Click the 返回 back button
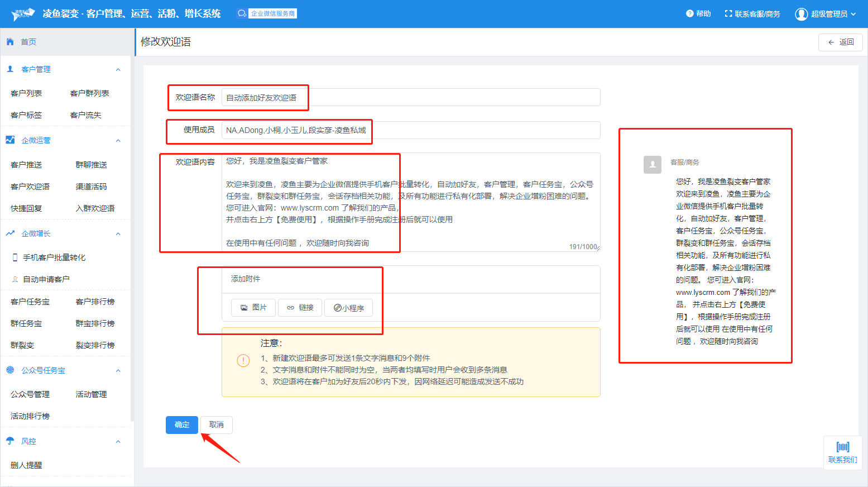 (840, 42)
